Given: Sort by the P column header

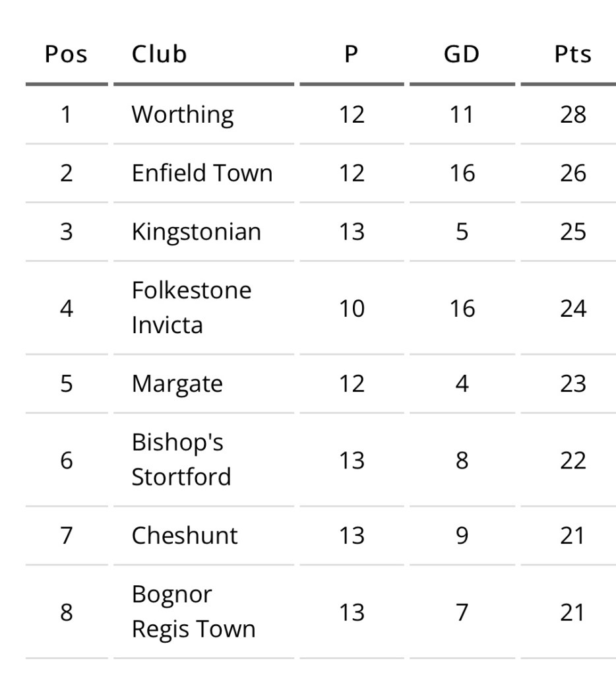Looking at the screenshot, I should 351,54.
